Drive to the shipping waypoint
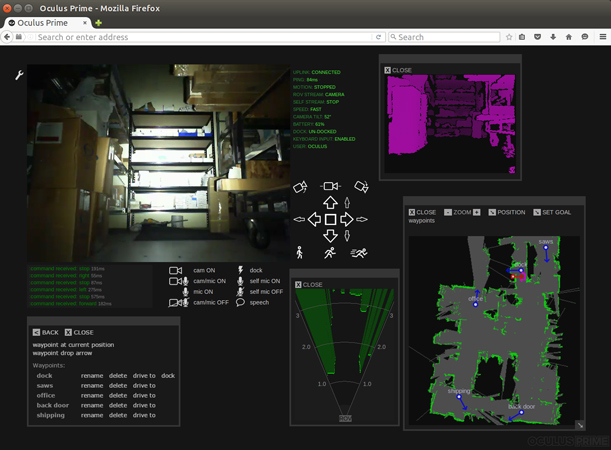Image resolution: width=611 pixels, height=450 pixels. pos(144,415)
